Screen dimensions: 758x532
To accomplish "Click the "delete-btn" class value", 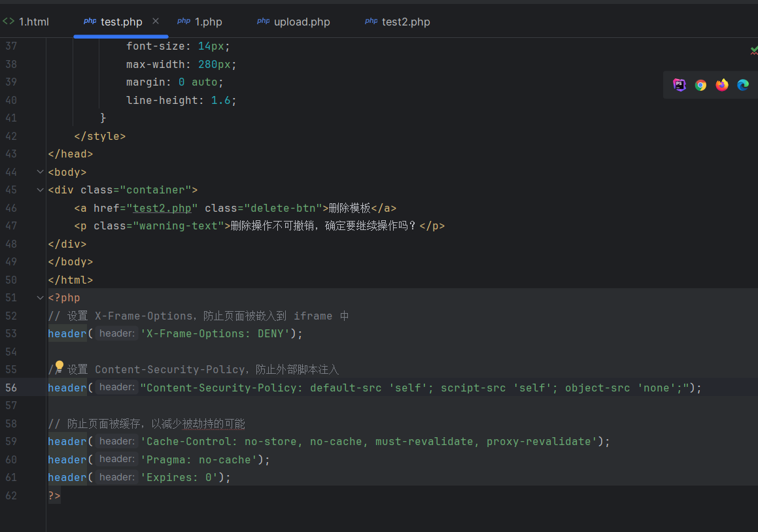I will [x=283, y=208].
